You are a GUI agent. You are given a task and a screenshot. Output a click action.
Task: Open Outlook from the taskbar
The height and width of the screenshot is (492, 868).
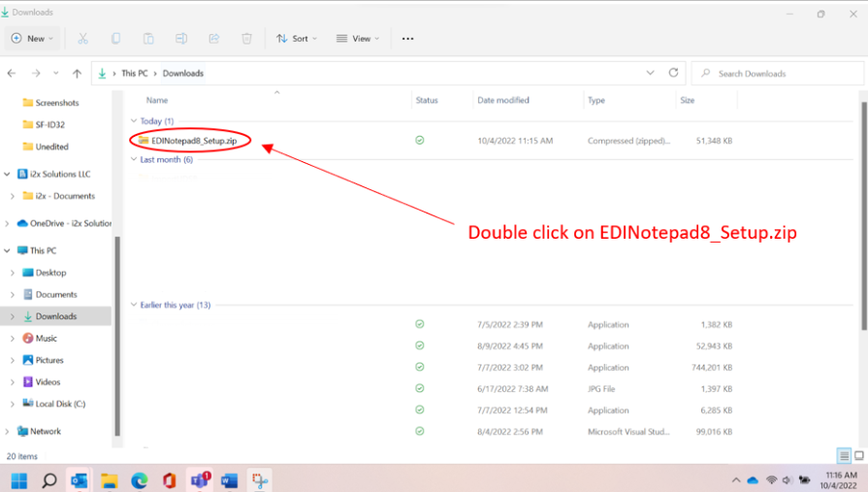80,480
